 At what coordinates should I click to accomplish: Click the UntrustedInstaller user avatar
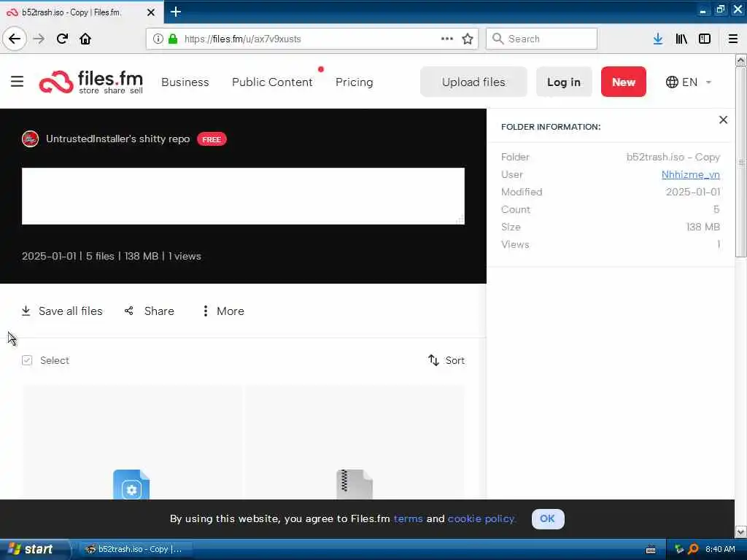click(31, 139)
